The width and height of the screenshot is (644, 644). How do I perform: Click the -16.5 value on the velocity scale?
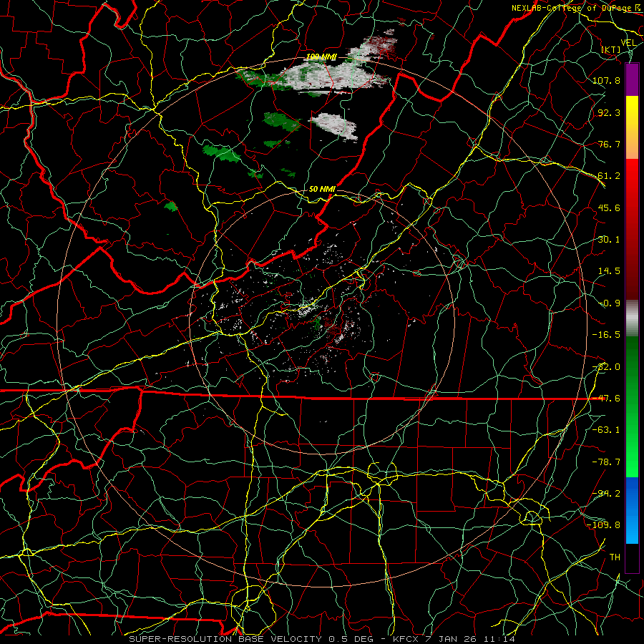coord(606,335)
